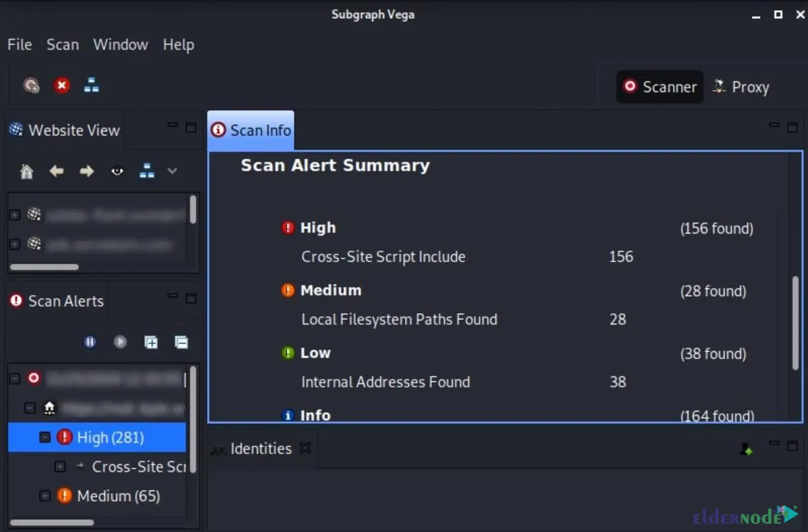Add a new identity with the plus icon

point(745,450)
